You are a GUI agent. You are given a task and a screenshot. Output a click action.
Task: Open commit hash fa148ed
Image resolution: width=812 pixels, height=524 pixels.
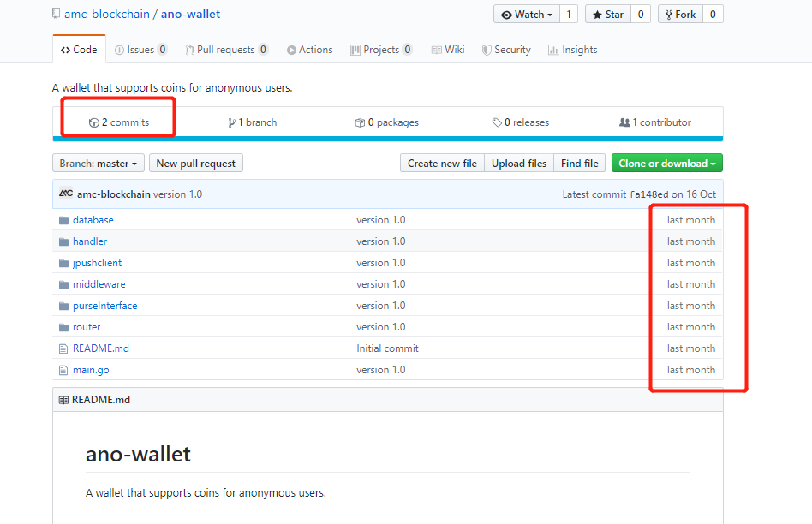pyautogui.click(x=648, y=194)
